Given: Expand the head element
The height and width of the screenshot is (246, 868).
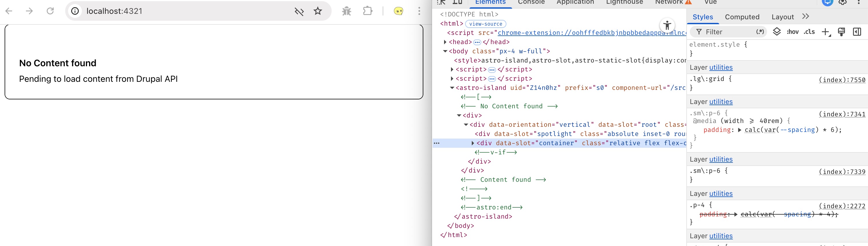Looking at the screenshot, I should [x=445, y=42].
